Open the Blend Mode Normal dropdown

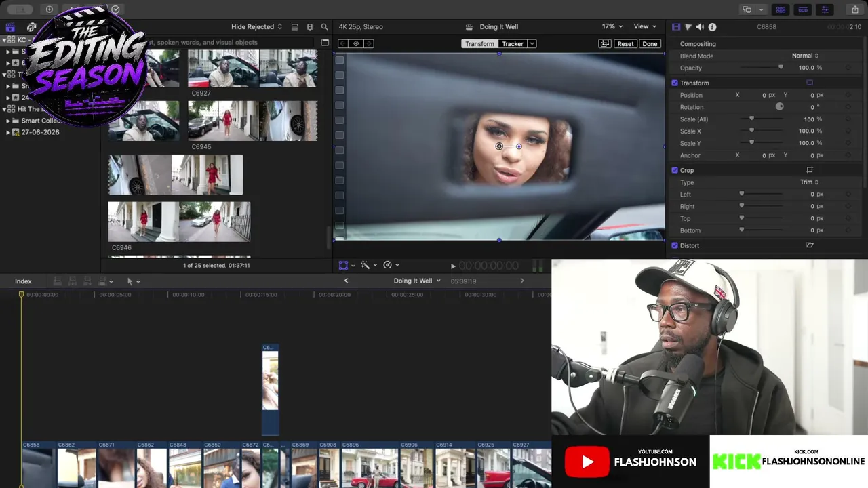click(805, 56)
